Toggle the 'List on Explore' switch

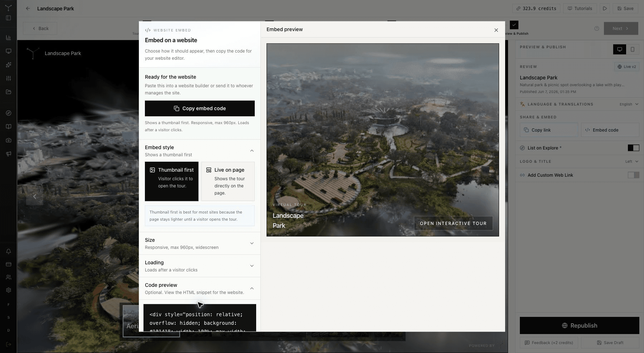click(633, 148)
